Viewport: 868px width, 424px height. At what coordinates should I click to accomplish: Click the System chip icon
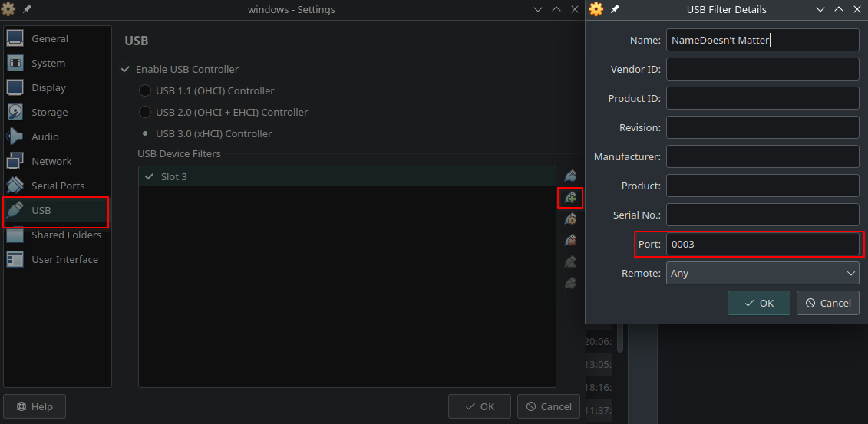click(x=15, y=63)
